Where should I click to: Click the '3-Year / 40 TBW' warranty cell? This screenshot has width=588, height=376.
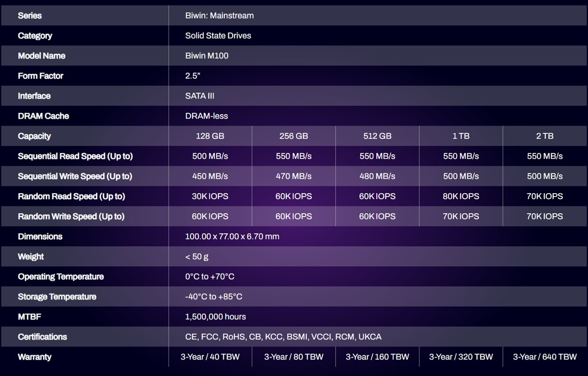[x=210, y=357]
